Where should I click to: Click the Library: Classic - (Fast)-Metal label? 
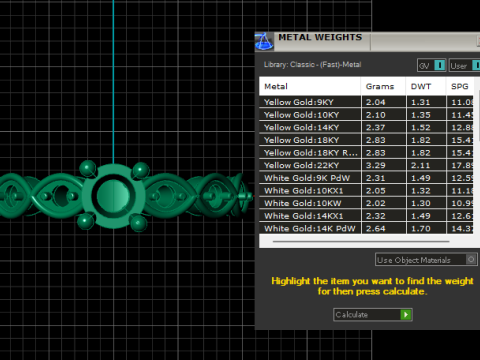(x=312, y=64)
